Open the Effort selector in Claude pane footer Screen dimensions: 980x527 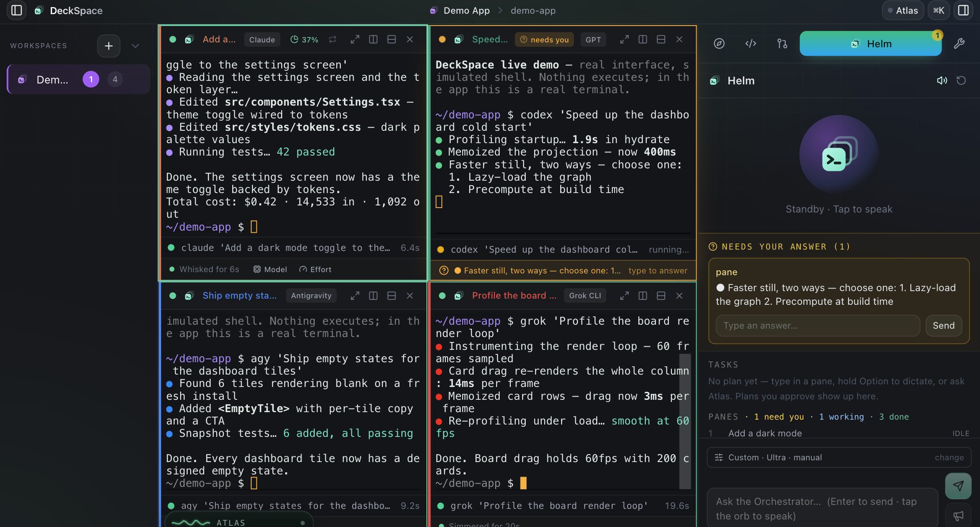315,269
